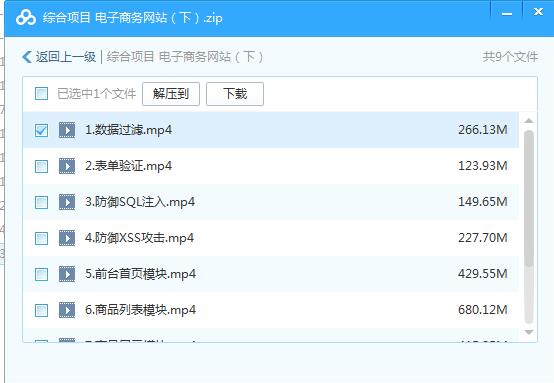Screen dimensions: 554x383
Task: Click the back chevron arrow icon
Action: (27, 57)
